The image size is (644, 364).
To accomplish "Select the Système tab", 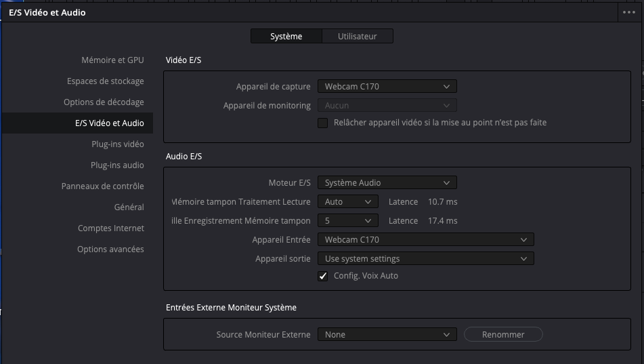I will coord(286,37).
